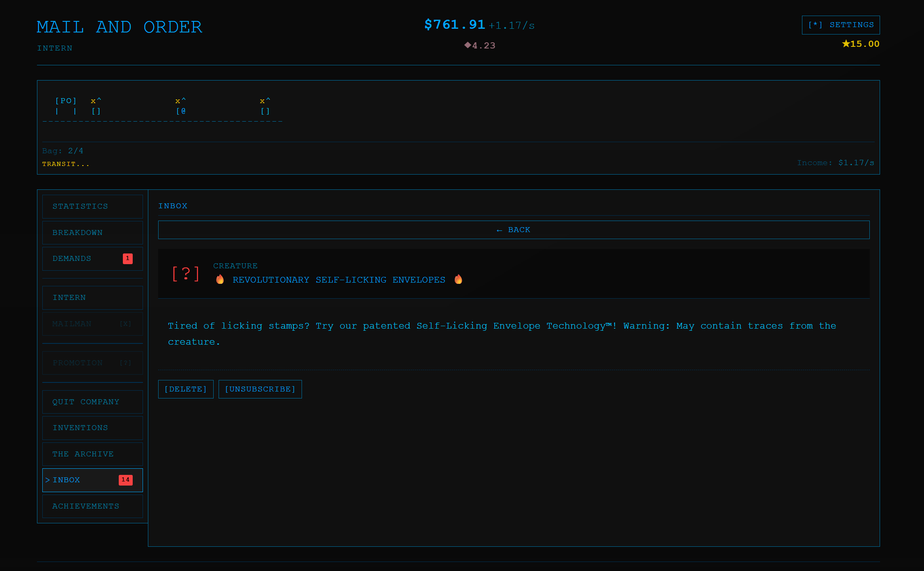Click the MAIL AND ORDER title
924x571 pixels.
pos(120,27)
